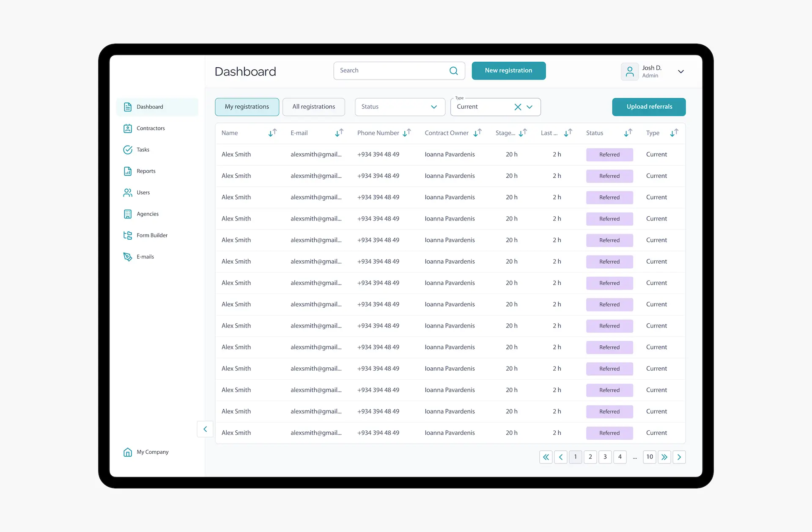812x532 pixels.
Task: Toggle sorting on the Phone Number column
Action: click(x=407, y=132)
